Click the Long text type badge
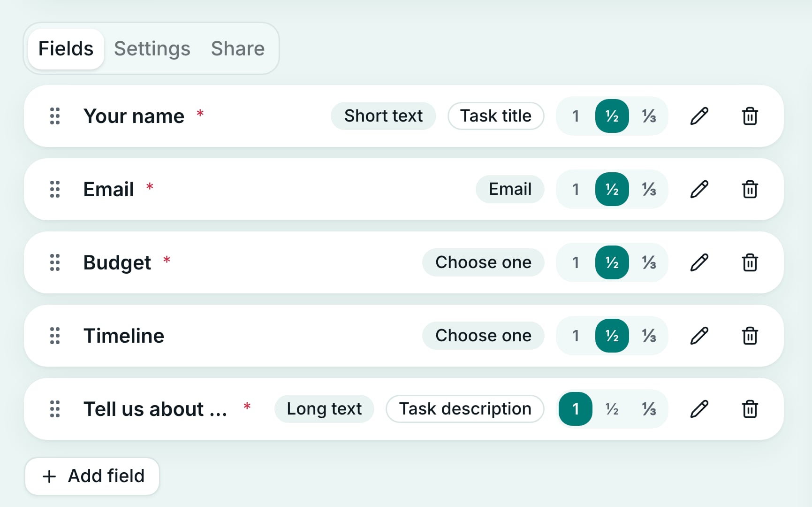Image resolution: width=812 pixels, height=507 pixels. pyautogui.click(x=324, y=409)
